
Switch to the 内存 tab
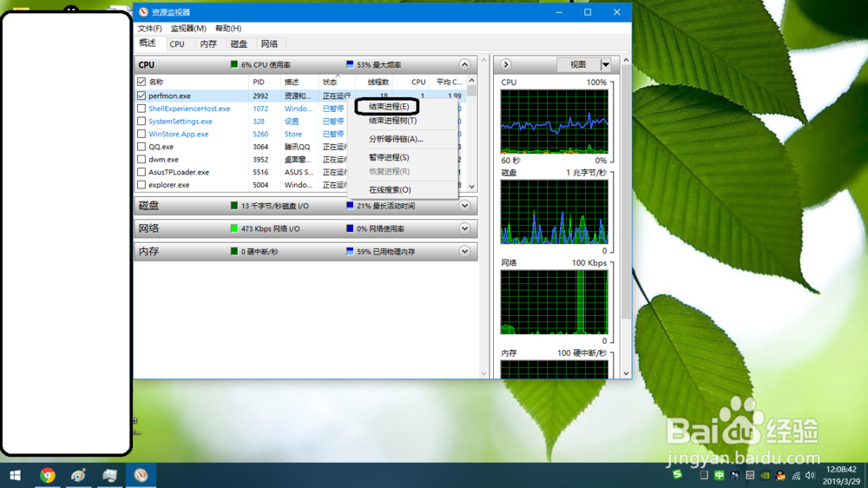click(x=208, y=44)
